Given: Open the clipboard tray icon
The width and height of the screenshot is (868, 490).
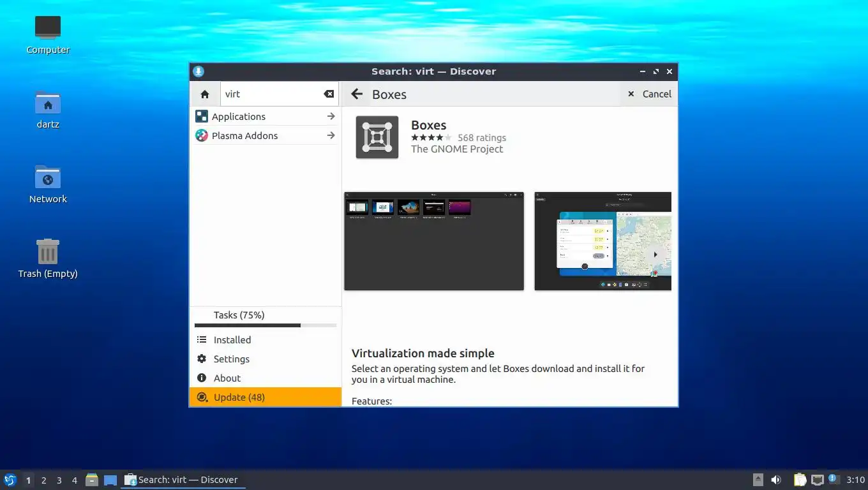Looking at the screenshot, I should [800, 480].
